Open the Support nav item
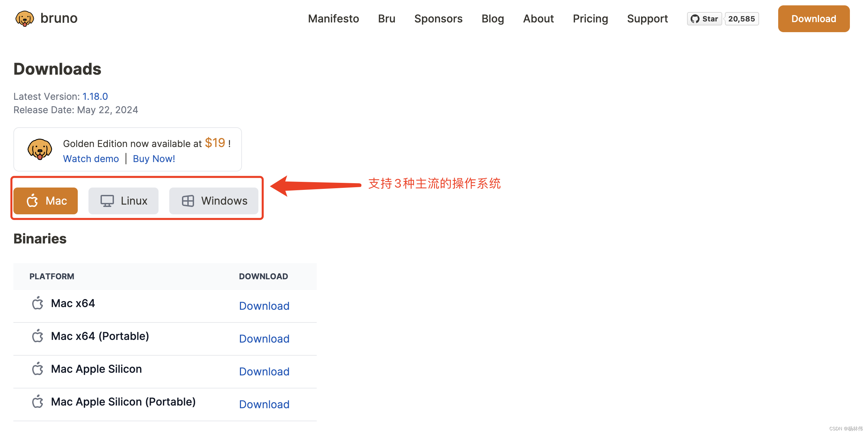The width and height of the screenshot is (868, 434). [647, 19]
